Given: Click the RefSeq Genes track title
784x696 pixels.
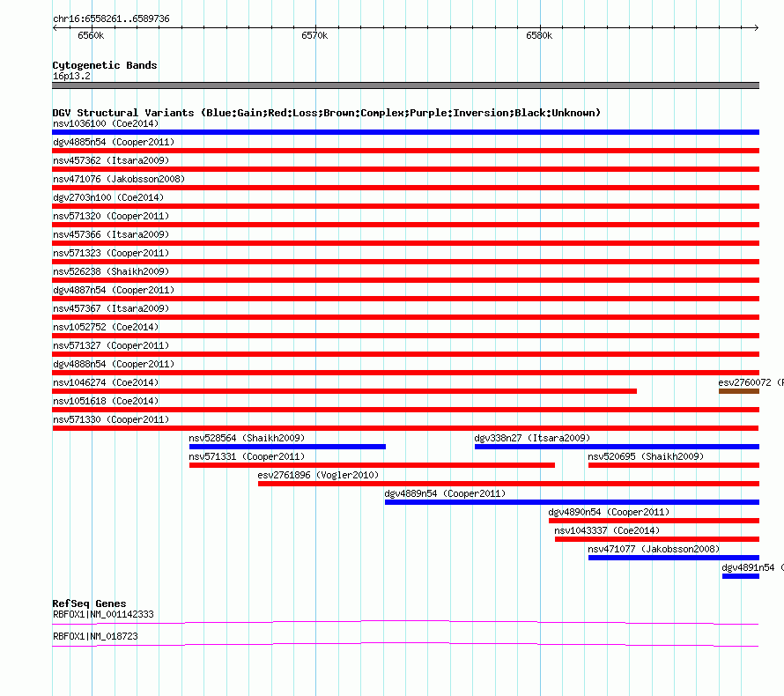Looking at the screenshot, I should [89, 603].
